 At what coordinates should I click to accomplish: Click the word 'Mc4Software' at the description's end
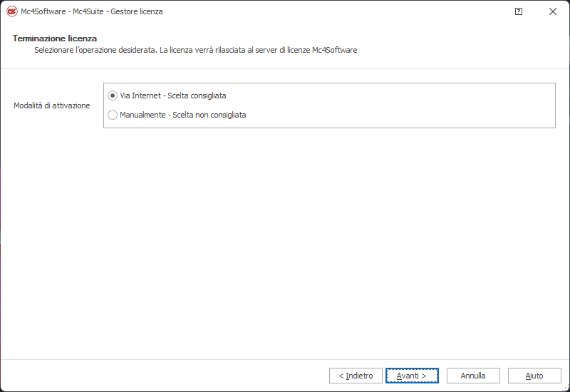tap(335, 50)
